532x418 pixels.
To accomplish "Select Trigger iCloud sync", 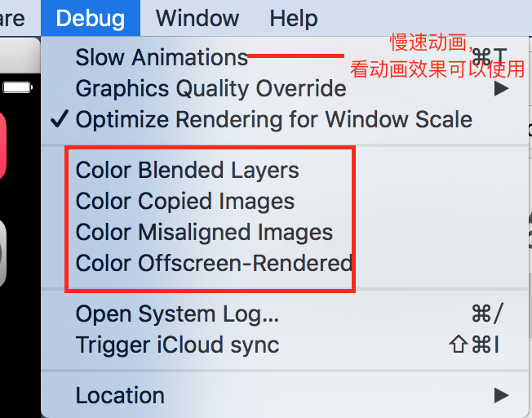I will (177, 345).
